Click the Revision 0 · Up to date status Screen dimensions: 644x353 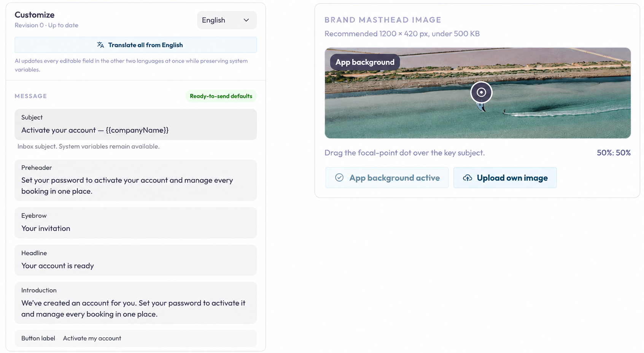point(46,25)
